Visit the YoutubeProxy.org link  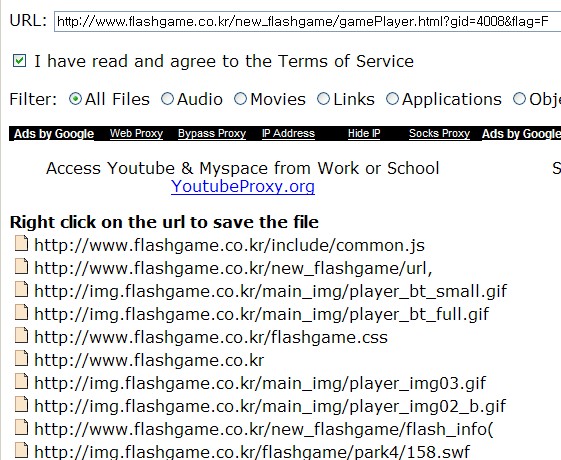point(243,186)
